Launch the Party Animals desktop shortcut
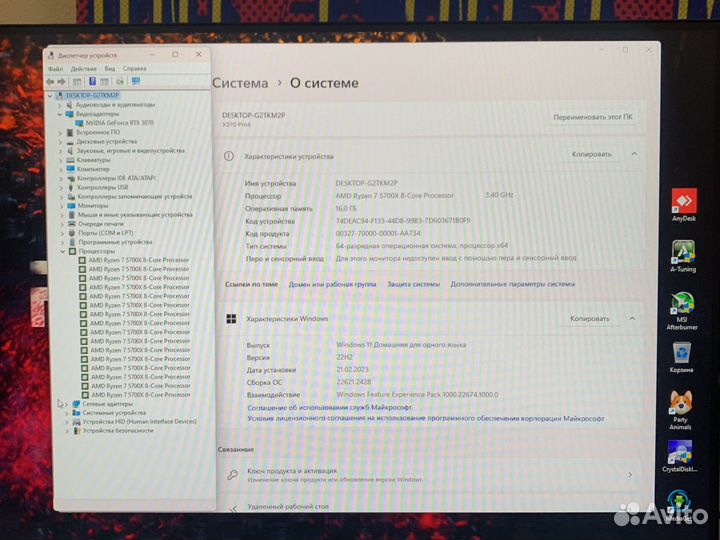The image size is (720, 540). point(681,410)
